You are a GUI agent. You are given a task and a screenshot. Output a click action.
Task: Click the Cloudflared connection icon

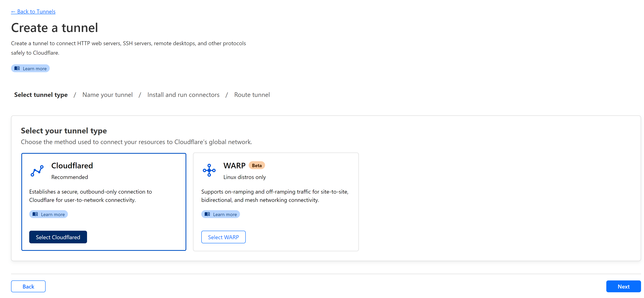pyautogui.click(x=37, y=171)
